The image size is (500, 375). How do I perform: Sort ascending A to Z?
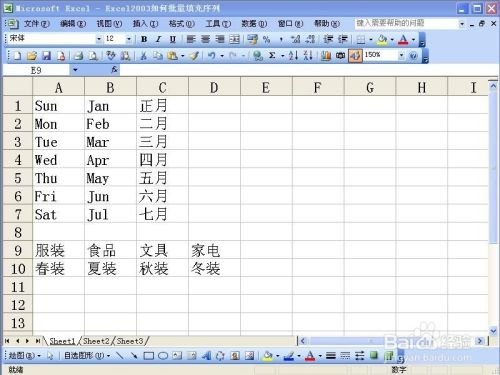tap(293, 56)
